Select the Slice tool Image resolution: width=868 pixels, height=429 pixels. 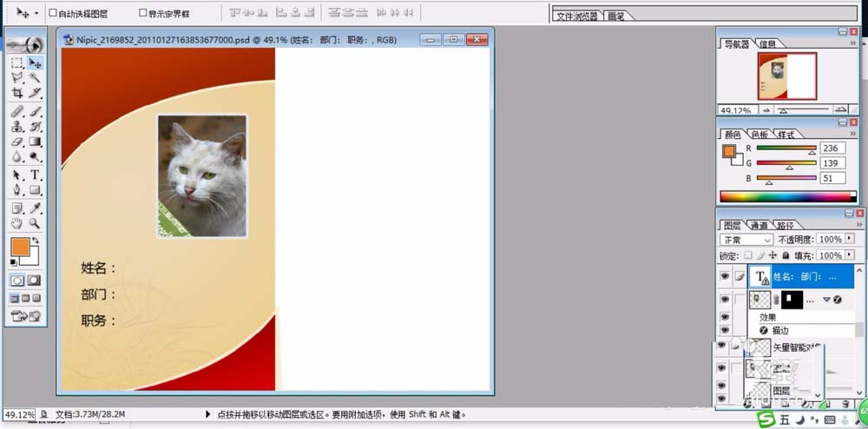[36, 92]
